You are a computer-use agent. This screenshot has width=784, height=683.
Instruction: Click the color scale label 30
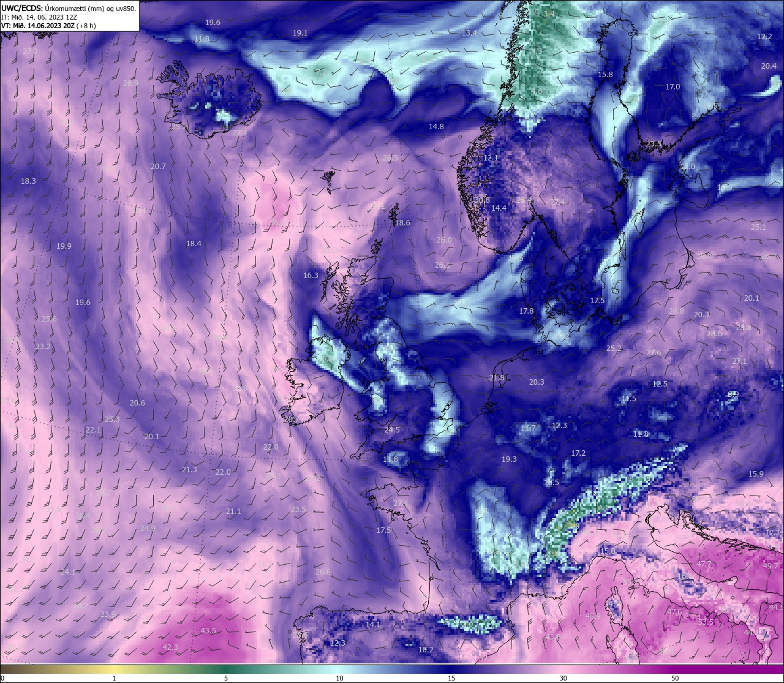(x=563, y=678)
